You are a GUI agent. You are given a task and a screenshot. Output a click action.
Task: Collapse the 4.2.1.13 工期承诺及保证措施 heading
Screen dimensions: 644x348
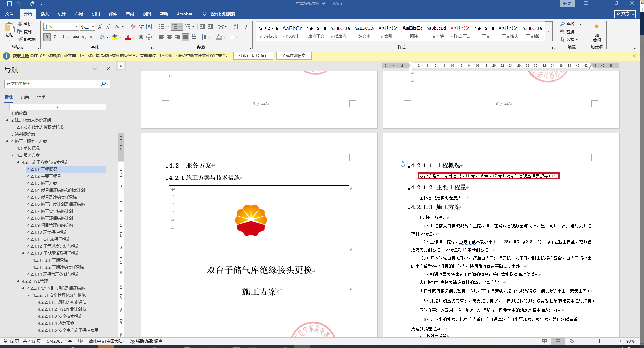click(23, 253)
